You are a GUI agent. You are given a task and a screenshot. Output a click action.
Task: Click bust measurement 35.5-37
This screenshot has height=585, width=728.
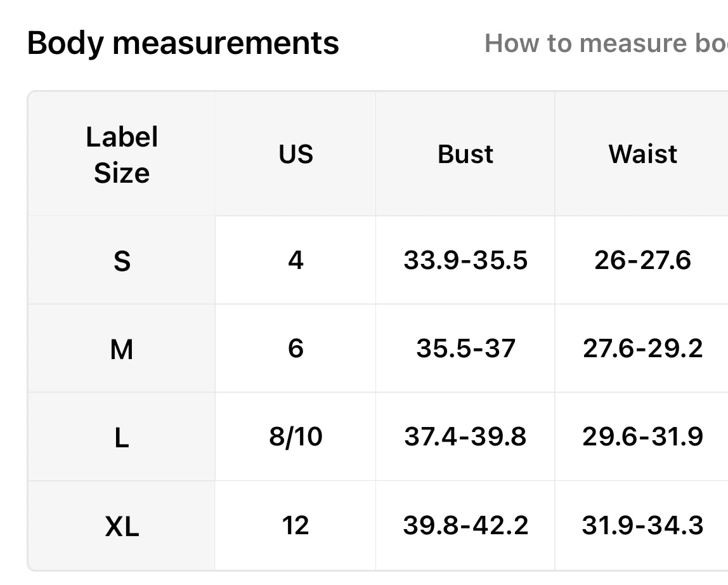[465, 348]
